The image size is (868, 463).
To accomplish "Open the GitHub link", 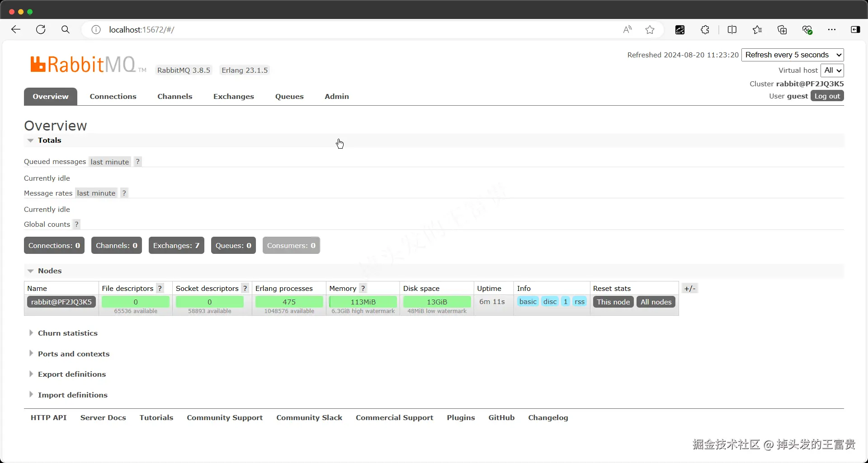I will [x=501, y=418].
